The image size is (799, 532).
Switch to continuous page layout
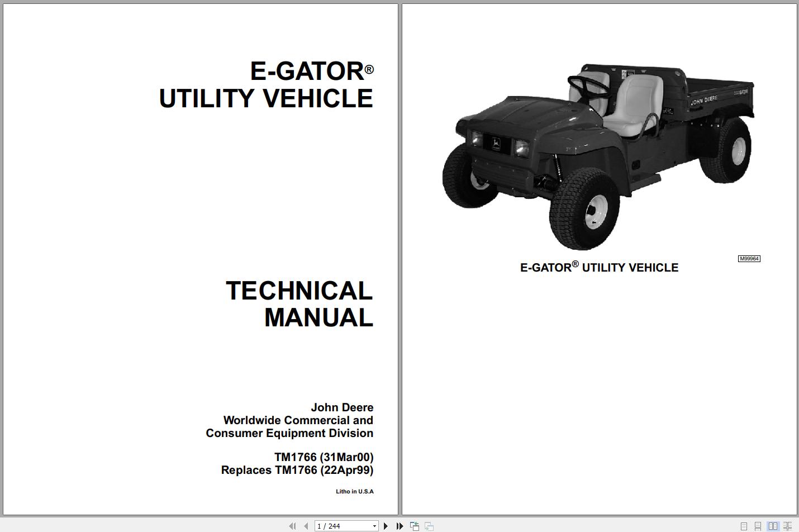click(x=758, y=526)
